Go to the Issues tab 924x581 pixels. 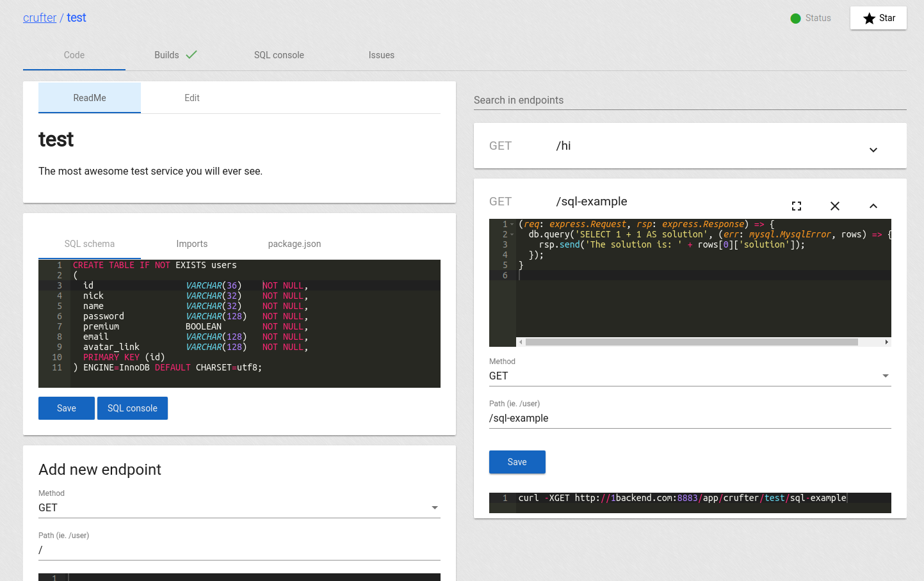tap(382, 55)
